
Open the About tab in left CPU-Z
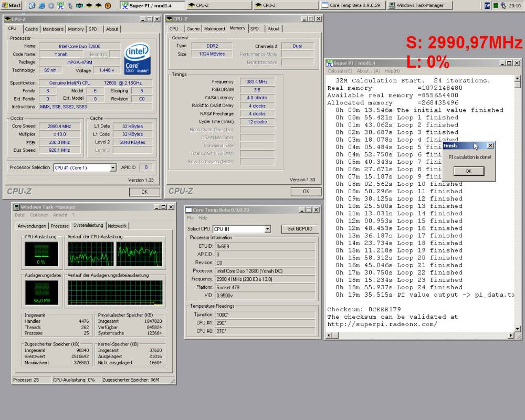(x=112, y=29)
